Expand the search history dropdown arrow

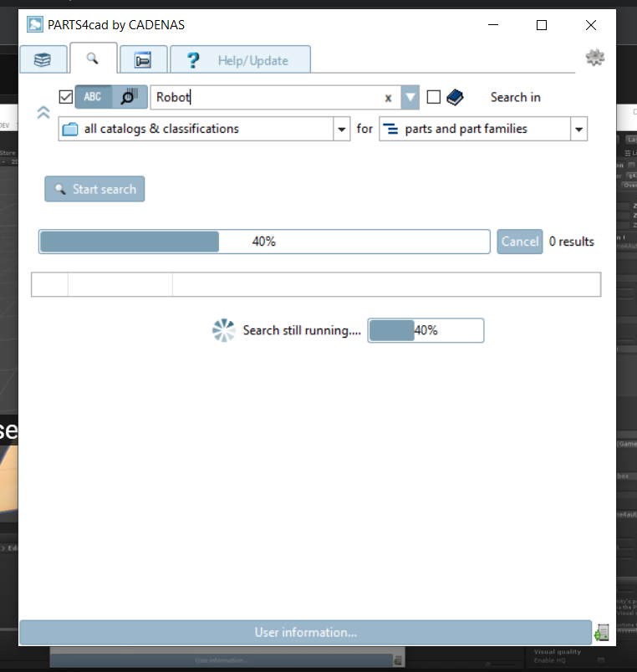pos(410,97)
